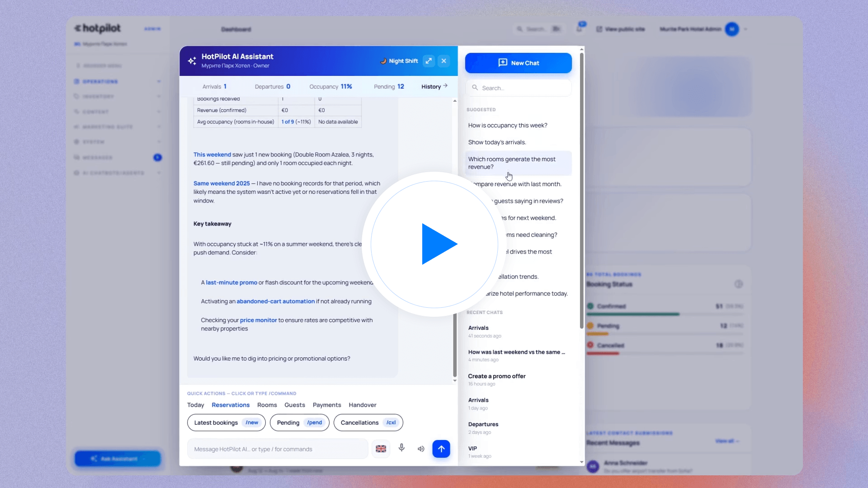Select the Departures stat
The width and height of the screenshot is (868, 488).
[x=273, y=86]
